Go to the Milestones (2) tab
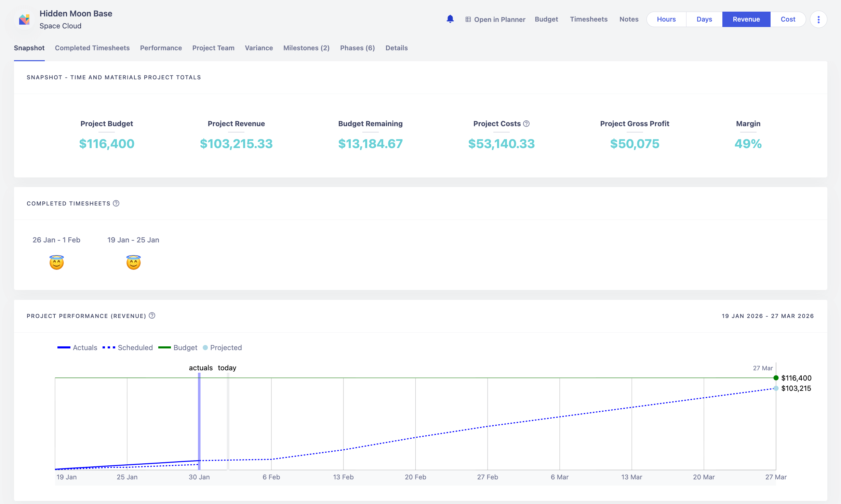Screen dimensions: 841x504 (x=306, y=48)
